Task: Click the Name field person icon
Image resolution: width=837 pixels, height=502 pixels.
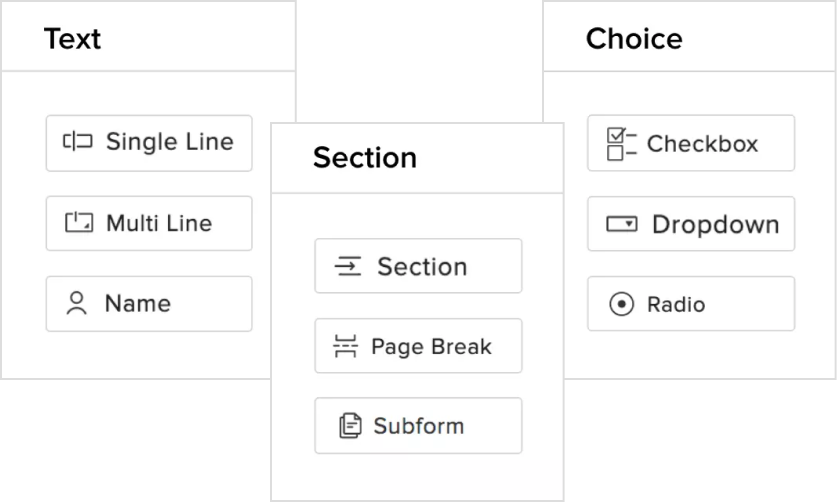Action: [77, 304]
